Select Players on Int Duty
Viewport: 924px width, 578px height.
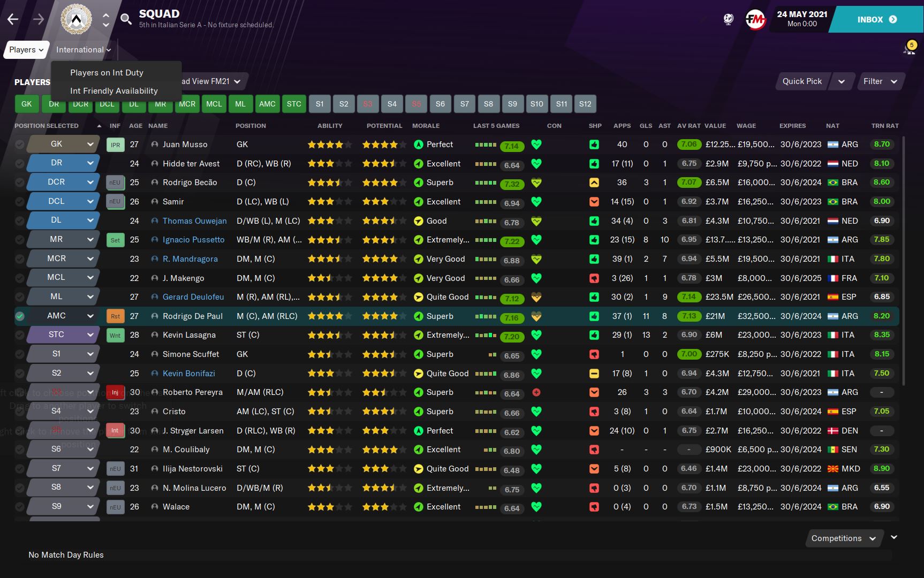tap(107, 73)
